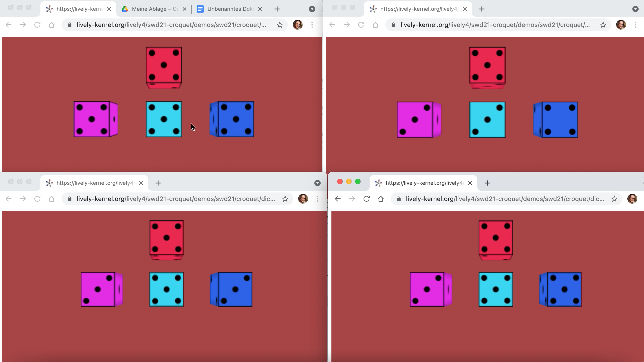Close the Meine Ablage tab
This screenshot has width=644, height=362.
click(x=185, y=9)
